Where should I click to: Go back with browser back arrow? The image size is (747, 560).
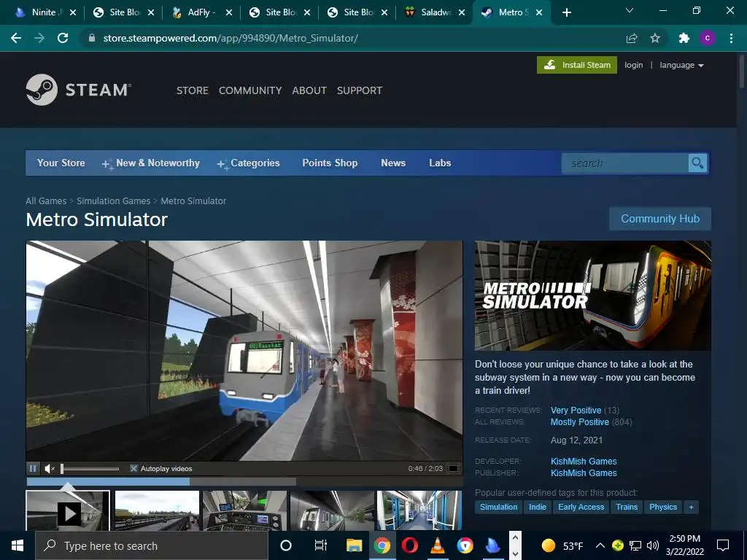(x=16, y=38)
